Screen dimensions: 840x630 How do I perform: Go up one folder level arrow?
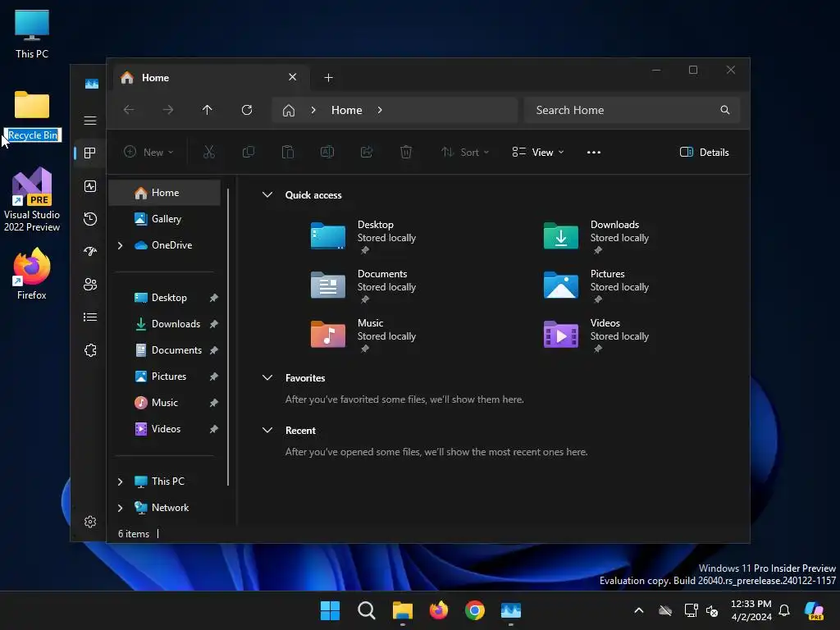click(x=208, y=110)
